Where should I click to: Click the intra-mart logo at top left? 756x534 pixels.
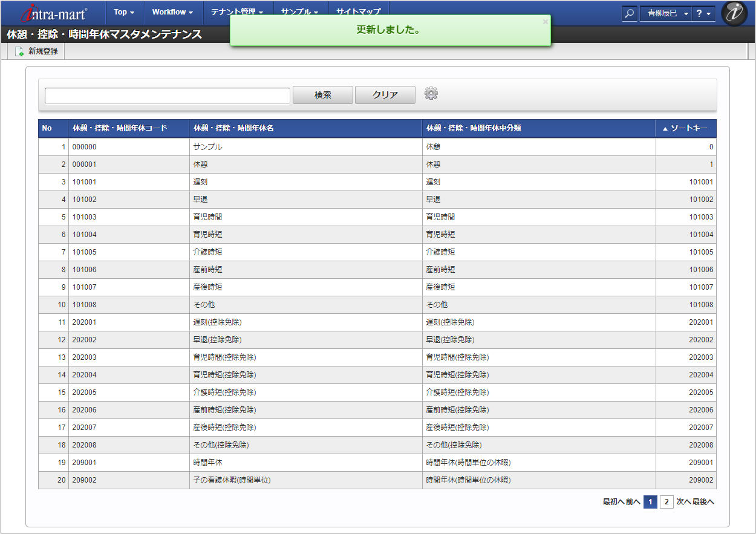tap(54, 12)
